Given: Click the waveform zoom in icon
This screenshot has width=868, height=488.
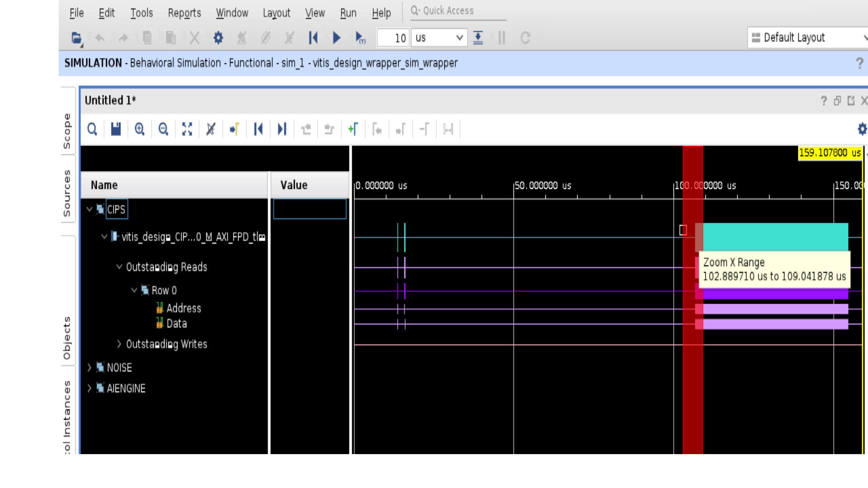Looking at the screenshot, I should [140, 129].
